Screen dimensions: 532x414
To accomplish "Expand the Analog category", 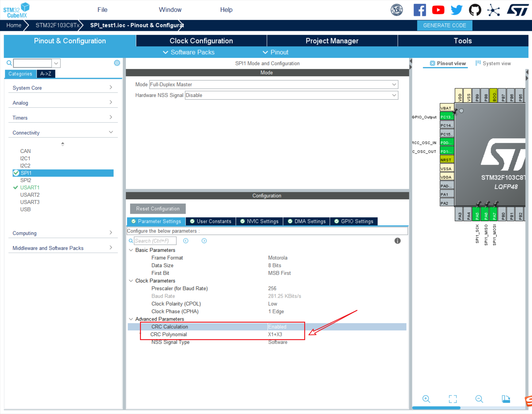I will (x=63, y=103).
